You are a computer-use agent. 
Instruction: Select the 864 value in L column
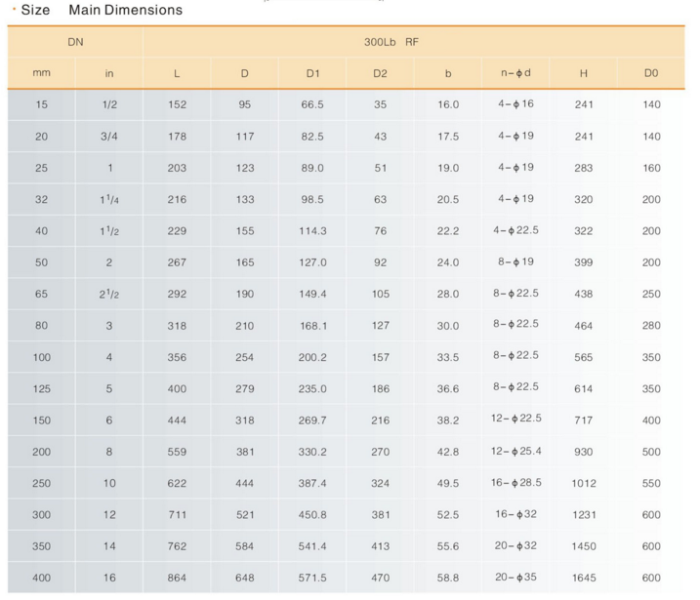click(x=177, y=578)
